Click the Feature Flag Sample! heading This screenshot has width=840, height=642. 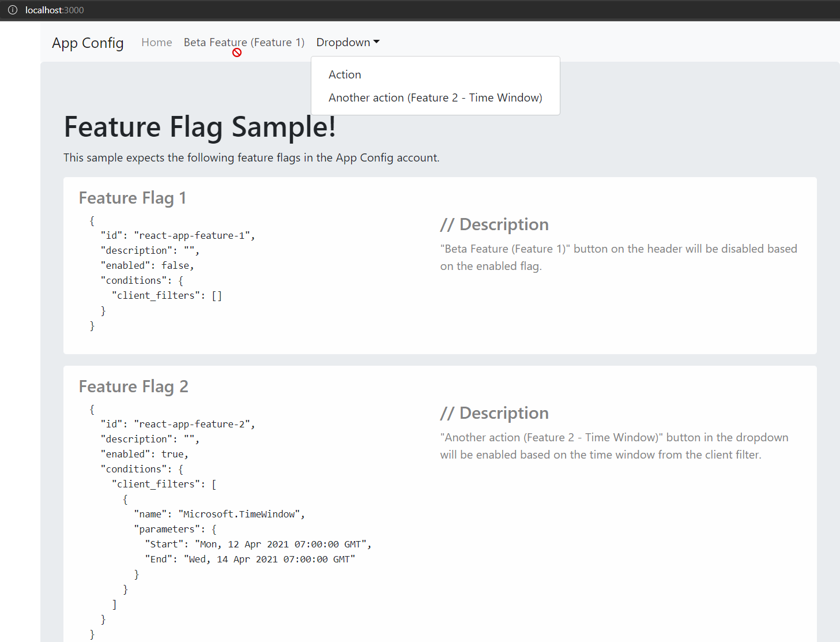[199, 127]
